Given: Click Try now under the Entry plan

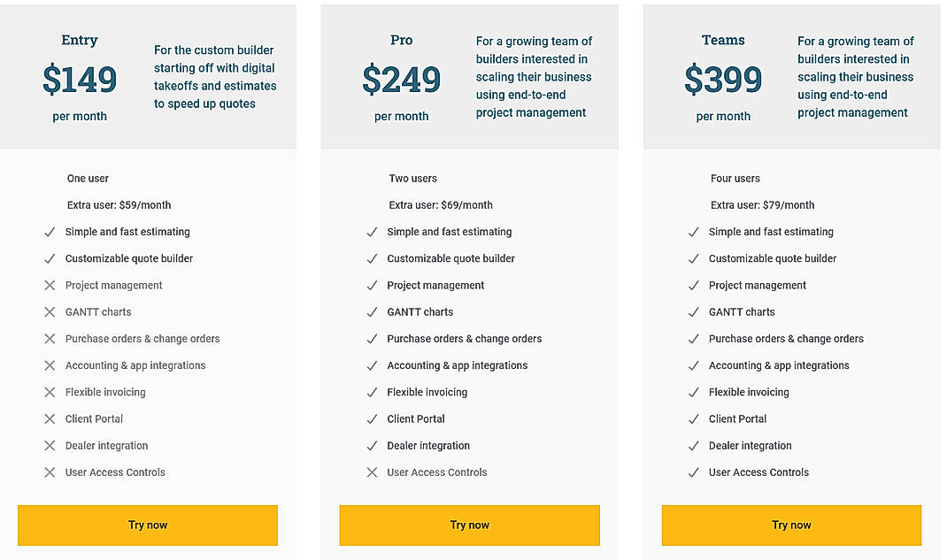Looking at the screenshot, I should pos(147,525).
